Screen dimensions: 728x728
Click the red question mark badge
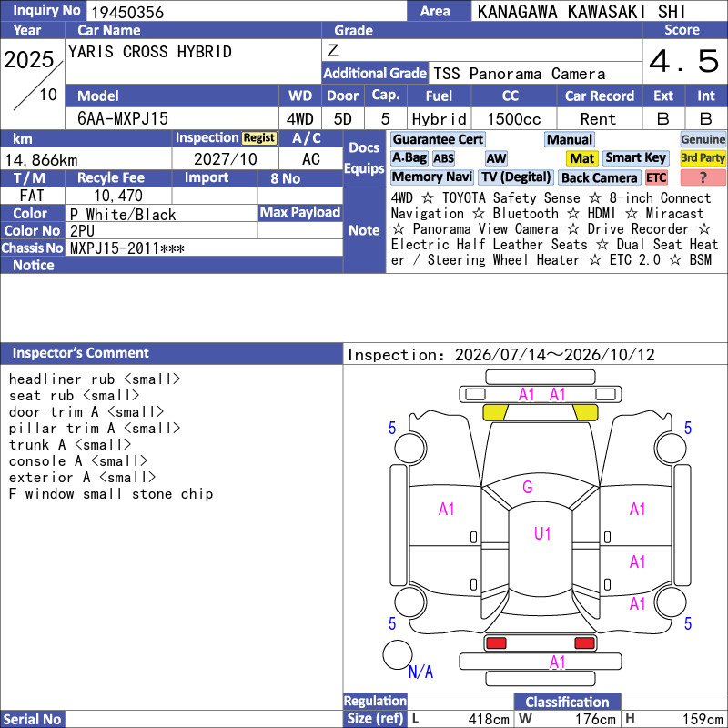point(703,177)
